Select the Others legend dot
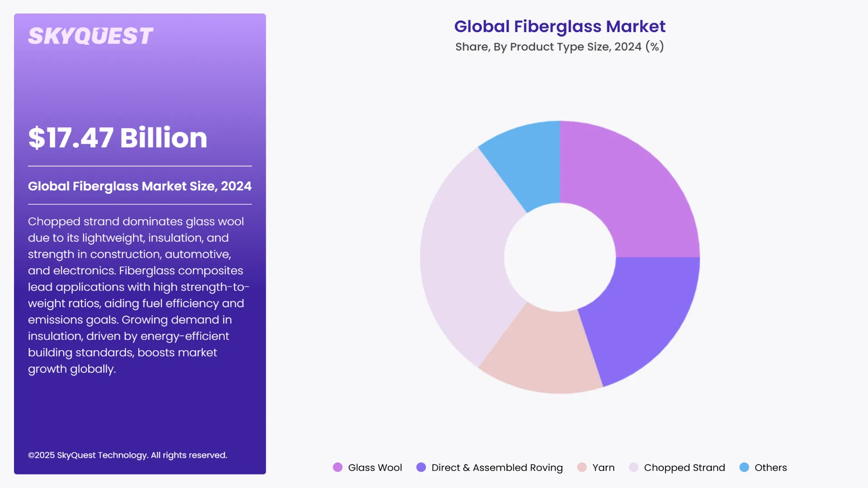 [x=744, y=468]
